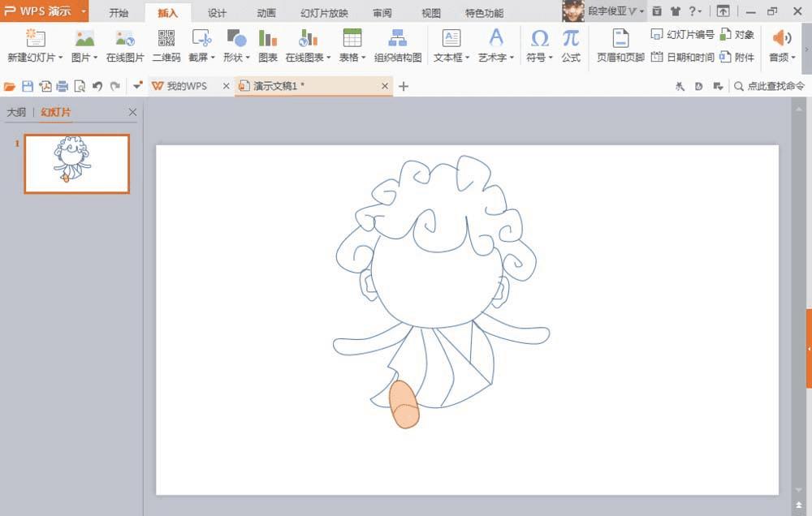Expand the 符号 dropdown arrow
This screenshot has width=812, height=516.
[551, 58]
